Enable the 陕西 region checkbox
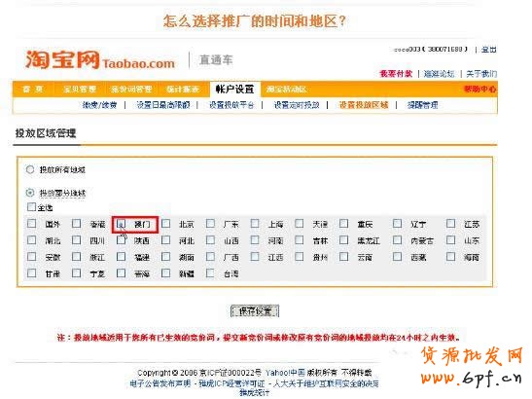This screenshot has height=399, width=532. tap(121, 240)
